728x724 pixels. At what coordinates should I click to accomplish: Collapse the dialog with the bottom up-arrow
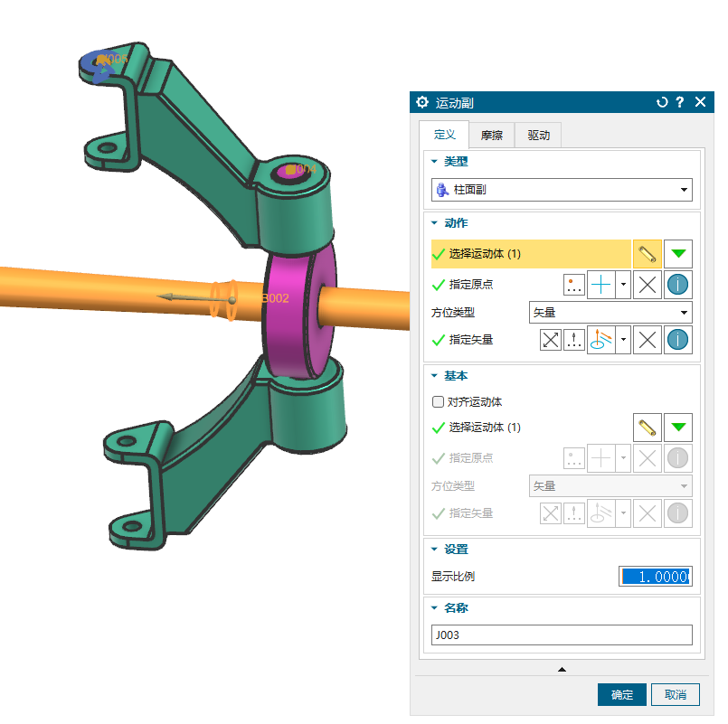562,670
